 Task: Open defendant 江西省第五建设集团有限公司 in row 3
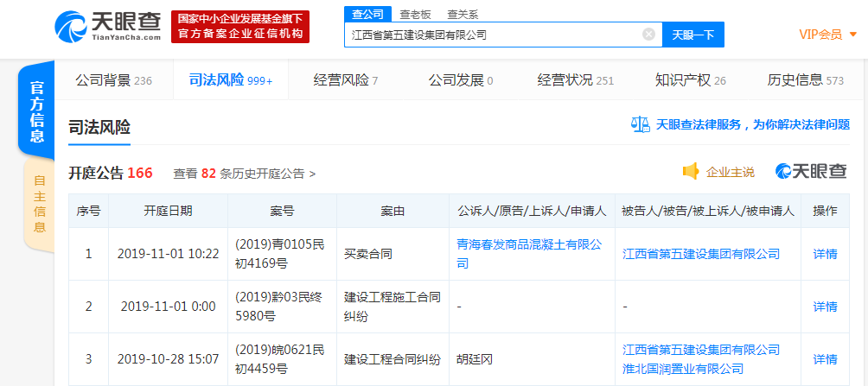[701, 350]
